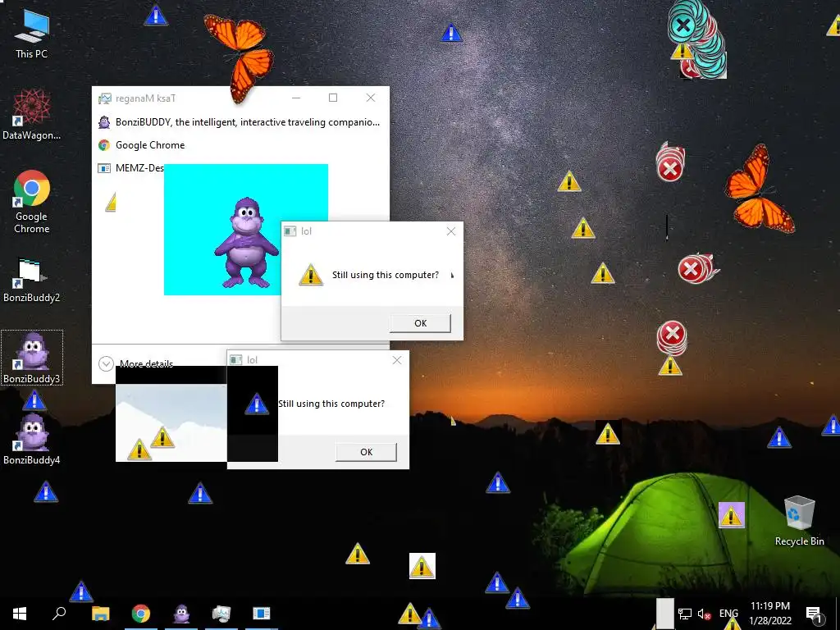
Task: Select the BonziBUDDY process row in Task Manager
Action: click(x=240, y=122)
